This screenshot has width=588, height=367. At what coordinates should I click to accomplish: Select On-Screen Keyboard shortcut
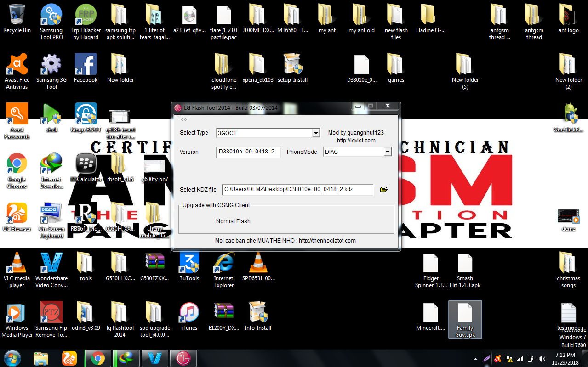(x=51, y=220)
